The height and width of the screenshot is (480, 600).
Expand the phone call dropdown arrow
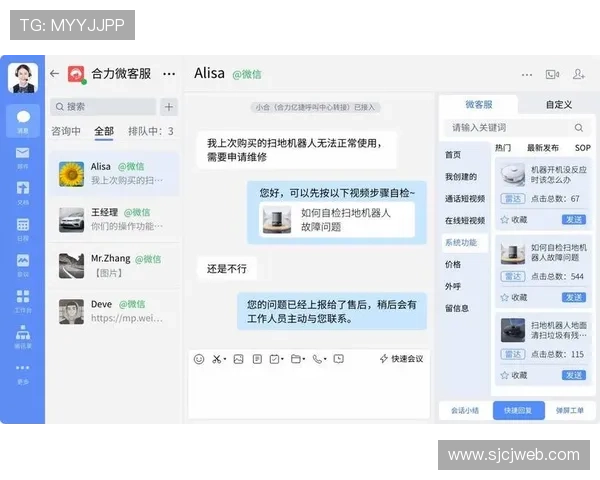coord(325,359)
